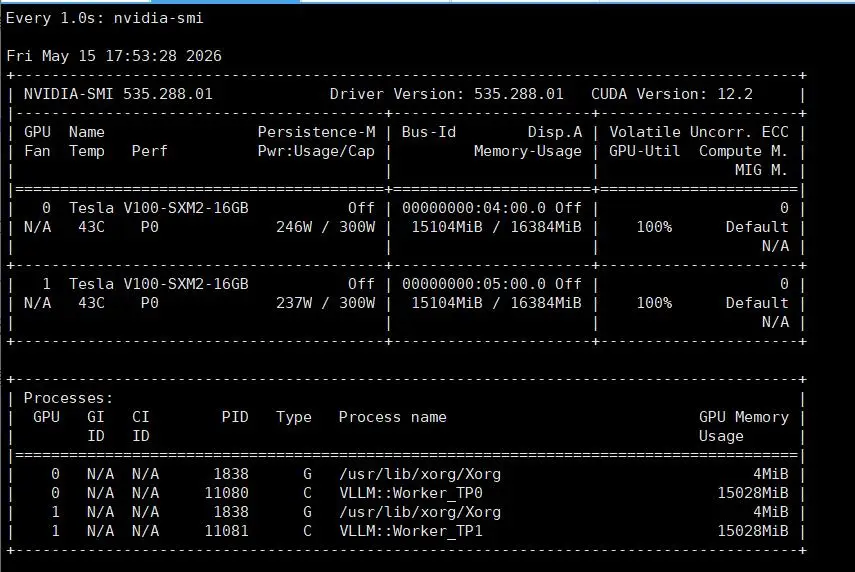
Task: Click the "GPU-Util" header
Action: 645,151
